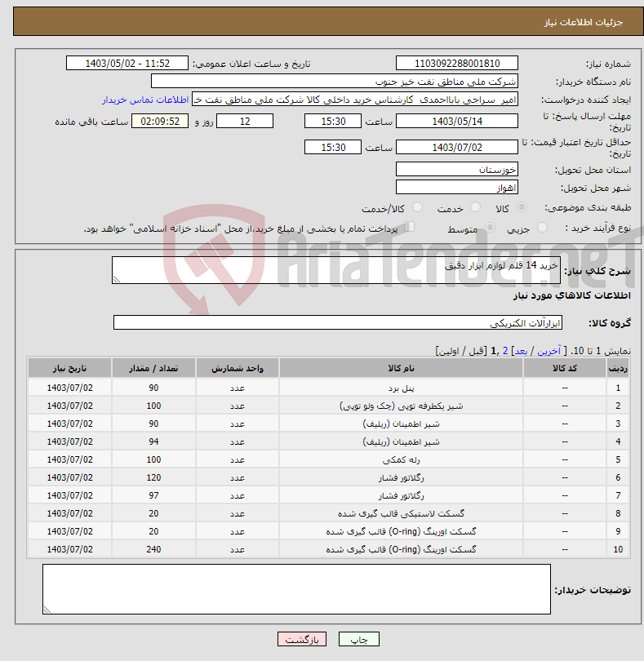Go to the بعد page link
644x661 pixels.
(x=521, y=351)
